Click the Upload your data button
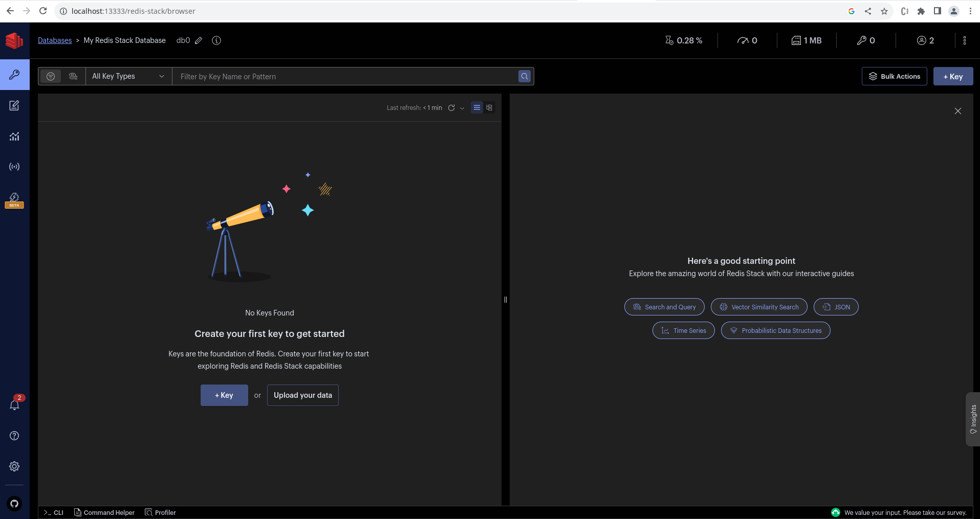 point(302,395)
